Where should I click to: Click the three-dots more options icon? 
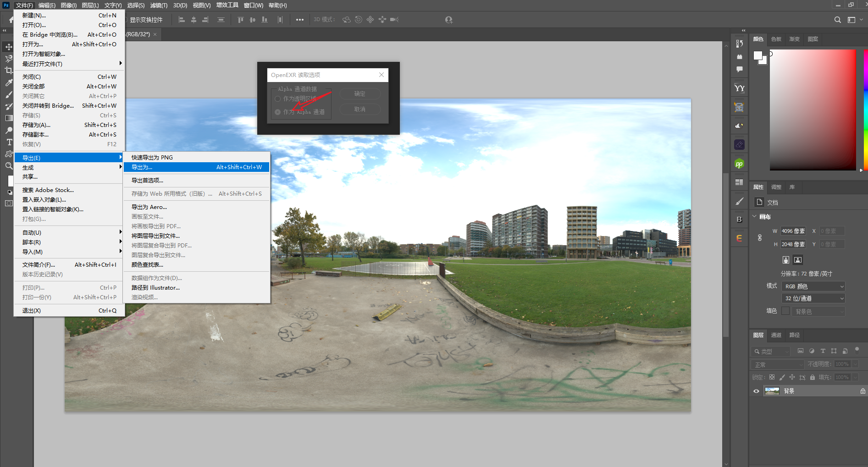click(300, 20)
